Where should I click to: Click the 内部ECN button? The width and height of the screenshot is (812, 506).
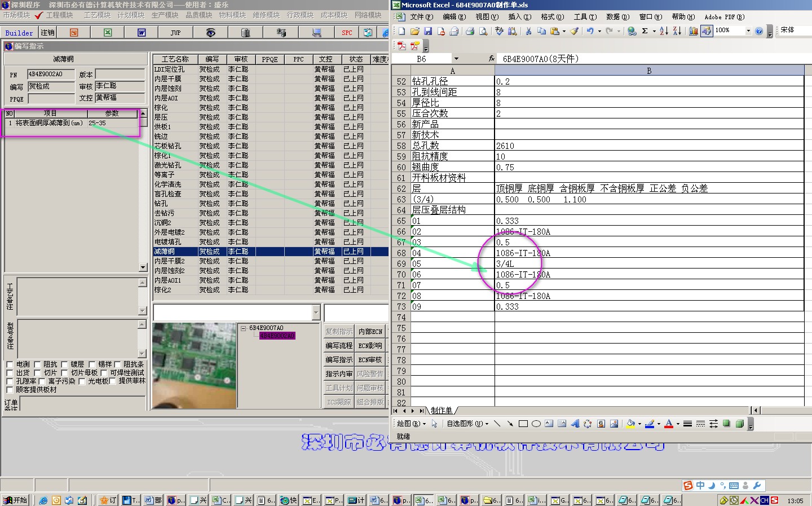pyautogui.click(x=370, y=332)
